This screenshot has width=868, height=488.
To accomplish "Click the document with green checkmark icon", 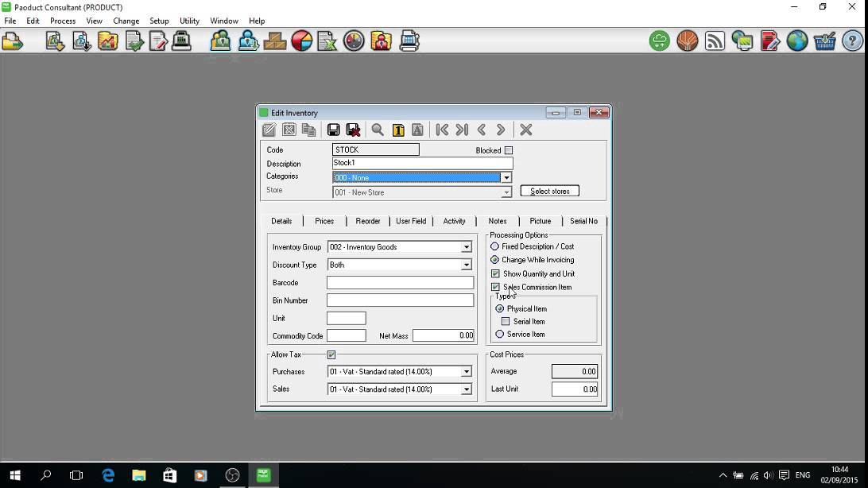I will (x=134, y=41).
